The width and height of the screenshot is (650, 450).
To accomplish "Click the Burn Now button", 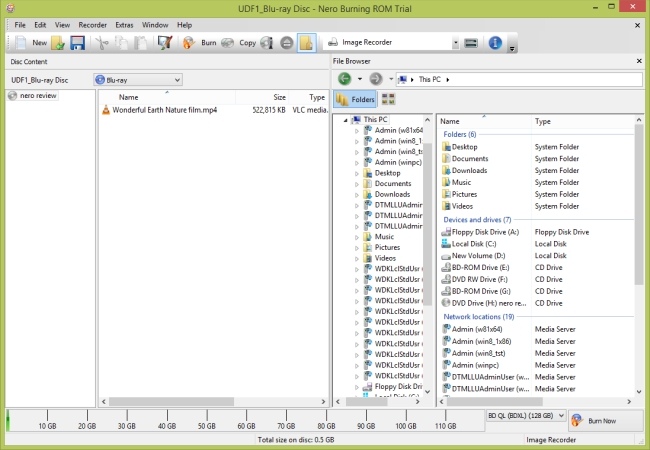I will (x=605, y=421).
